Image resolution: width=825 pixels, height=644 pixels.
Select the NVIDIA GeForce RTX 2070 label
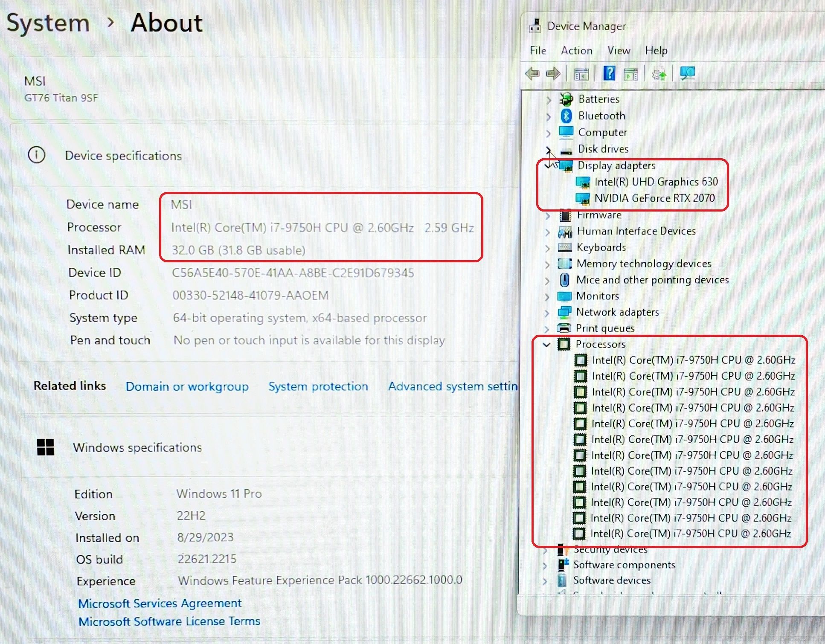coord(655,198)
